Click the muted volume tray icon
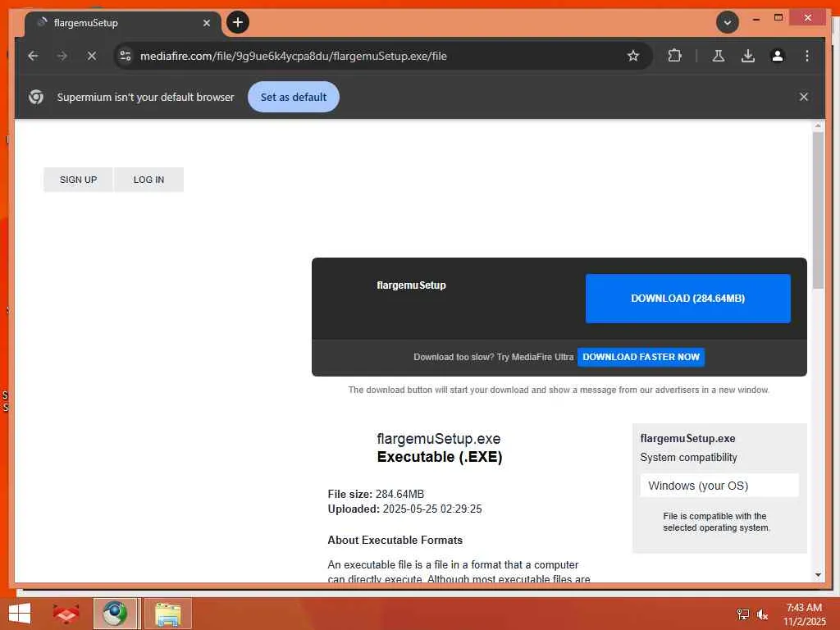 point(762,614)
